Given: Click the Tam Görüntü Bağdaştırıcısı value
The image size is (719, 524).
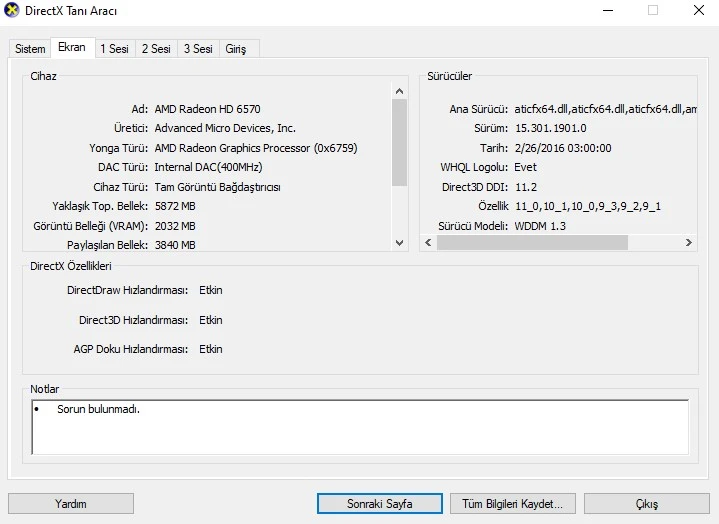Looking at the screenshot, I should pos(217,187).
